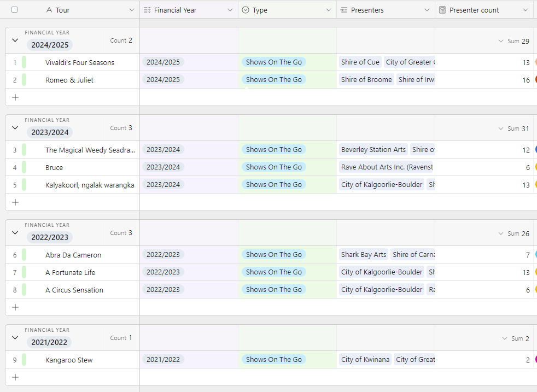Screen dimensions: 537x392
Task: Click the 2024/2025 group header label
Action: tap(50, 45)
